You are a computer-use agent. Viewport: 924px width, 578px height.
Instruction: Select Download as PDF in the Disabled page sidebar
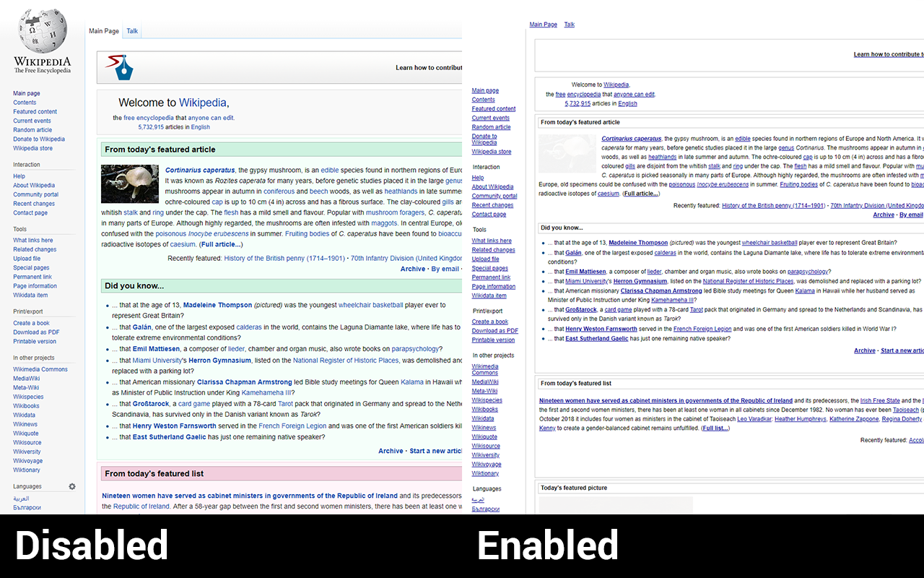click(x=36, y=332)
